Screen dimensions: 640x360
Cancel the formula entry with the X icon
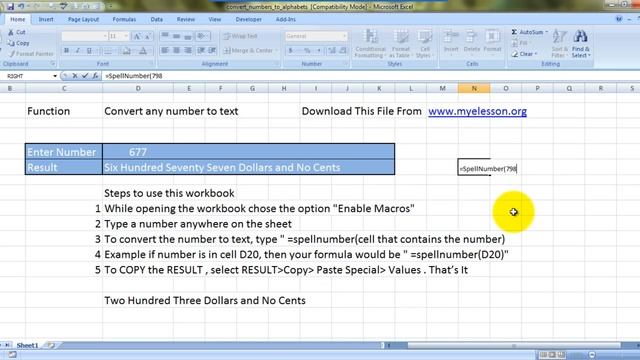coord(75,76)
